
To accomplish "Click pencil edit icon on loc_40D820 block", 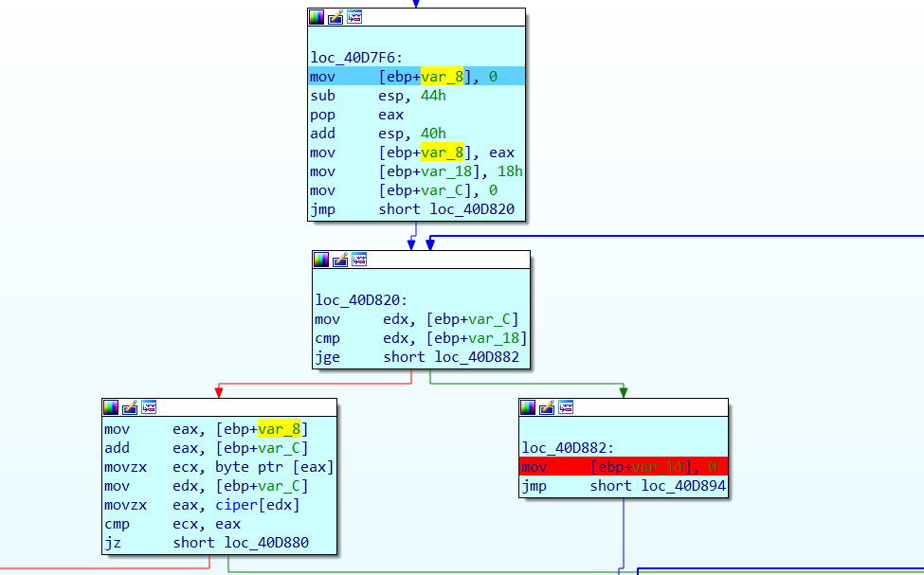I will pos(340,260).
